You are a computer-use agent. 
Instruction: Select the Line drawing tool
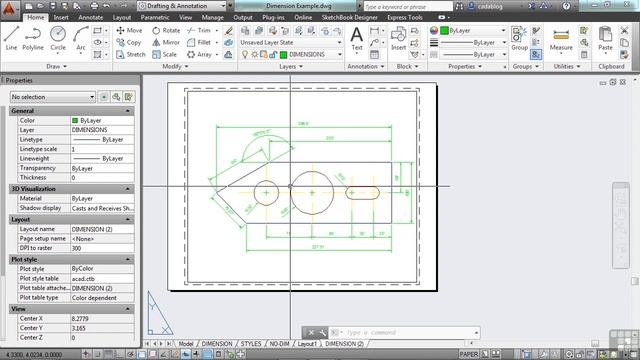coord(11,38)
